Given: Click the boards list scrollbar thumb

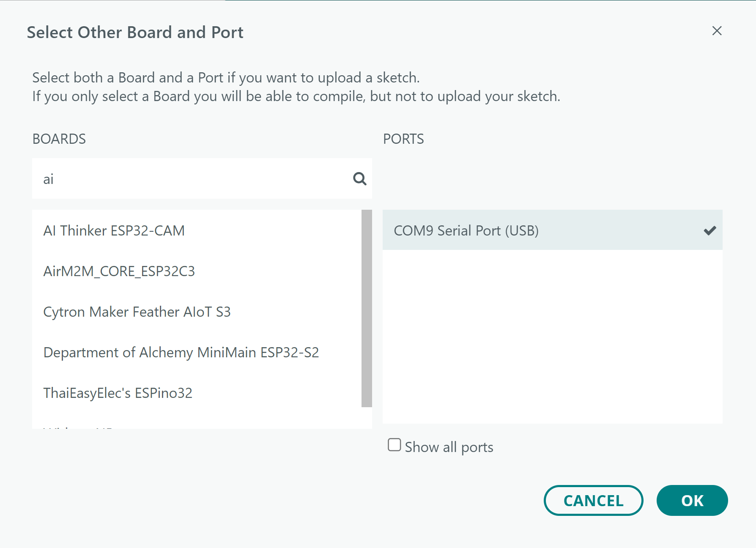Looking at the screenshot, I should pos(367,308).
